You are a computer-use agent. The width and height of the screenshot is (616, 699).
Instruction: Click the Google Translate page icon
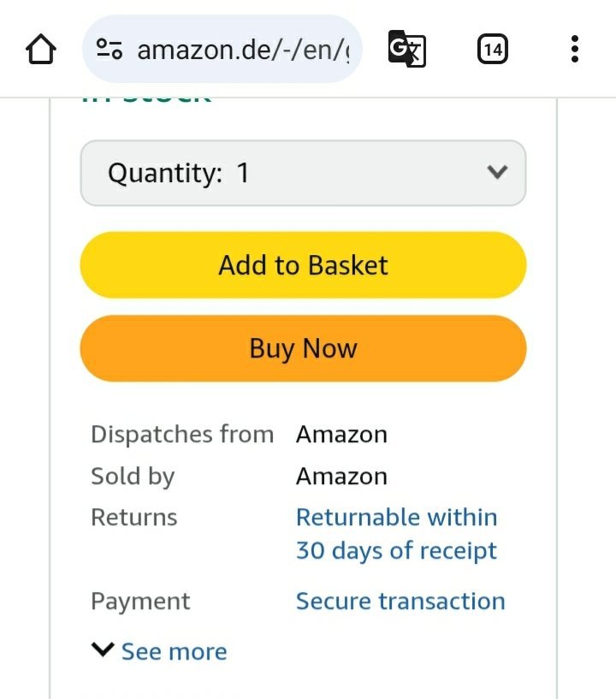click(x=406, y=50)
